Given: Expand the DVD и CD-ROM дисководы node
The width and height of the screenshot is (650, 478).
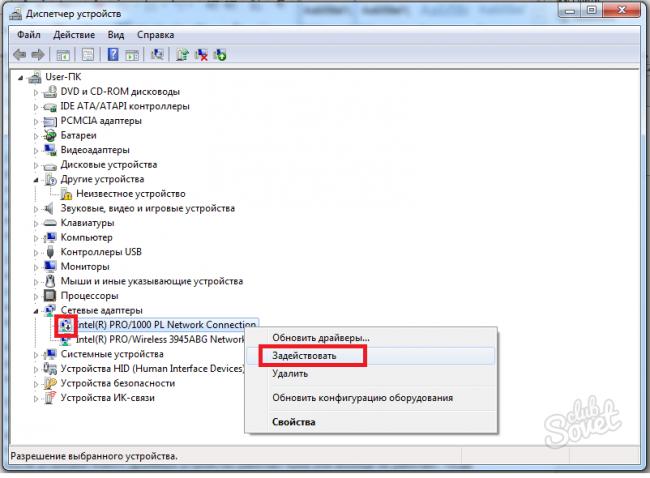Looking at the screenshot, I should pos(38,91).
